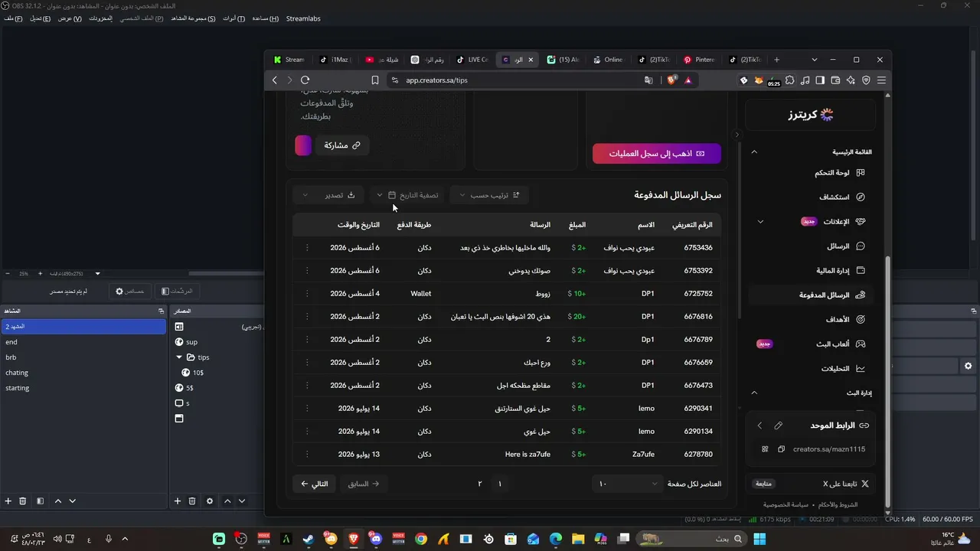
Task: Open تصفية التاريخ date filter dropdown
Action: pos(408,195)
